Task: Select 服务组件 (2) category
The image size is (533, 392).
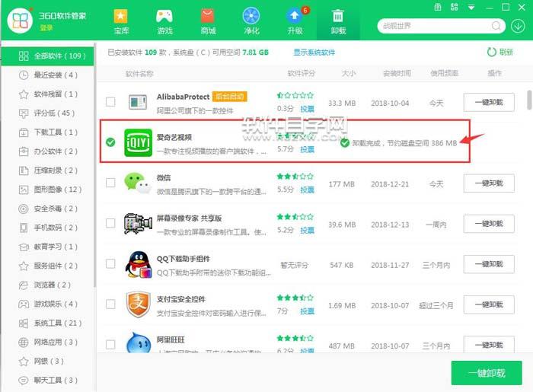Action: tap(47, 266)
